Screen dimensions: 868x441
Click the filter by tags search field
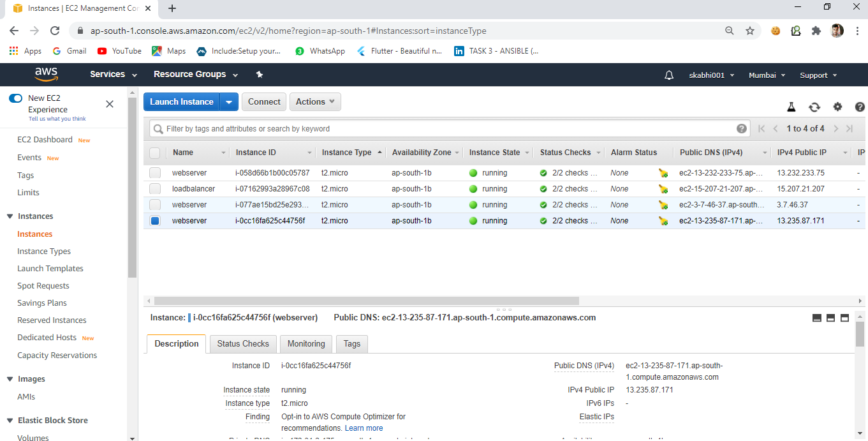coord(383,128)
